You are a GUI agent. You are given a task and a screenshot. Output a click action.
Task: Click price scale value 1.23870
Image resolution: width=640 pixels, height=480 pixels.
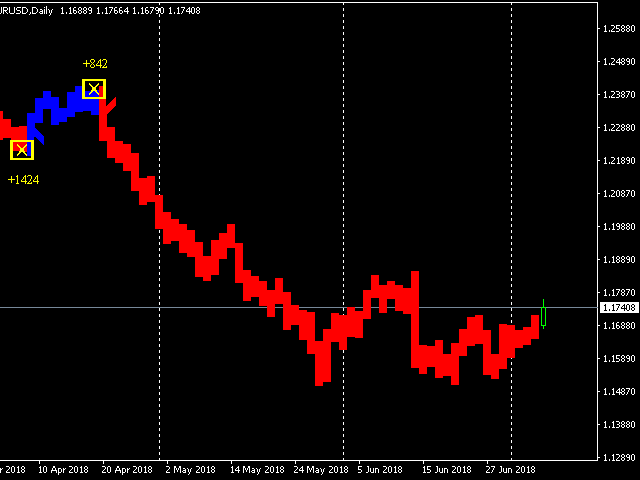coord(619,95)
